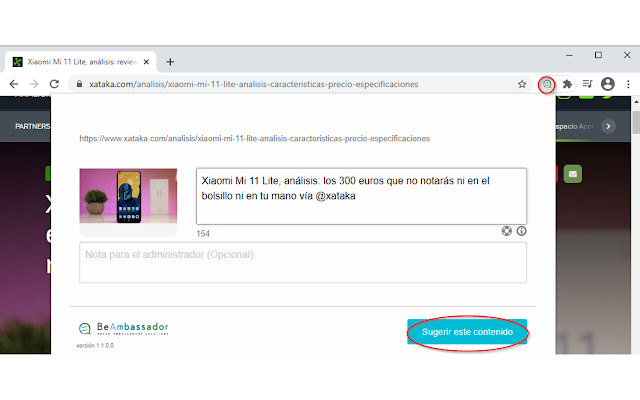The image size is (640, 400).
Task: Go forward with the arrow button
Action: click(34, 84)
